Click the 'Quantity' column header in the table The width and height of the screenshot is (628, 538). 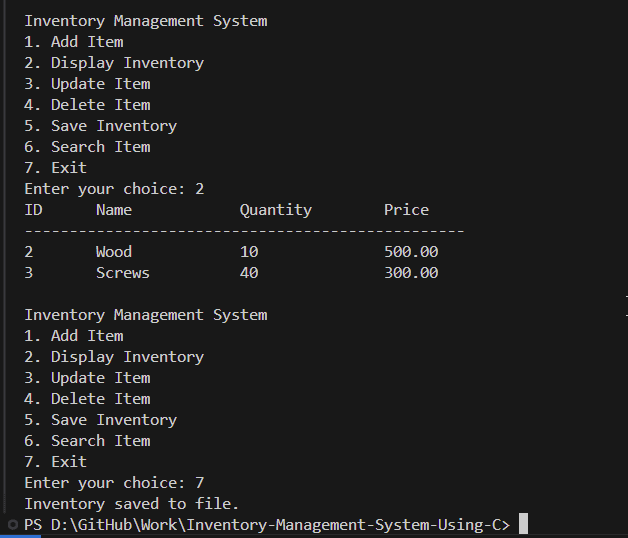tap(275, 210)
